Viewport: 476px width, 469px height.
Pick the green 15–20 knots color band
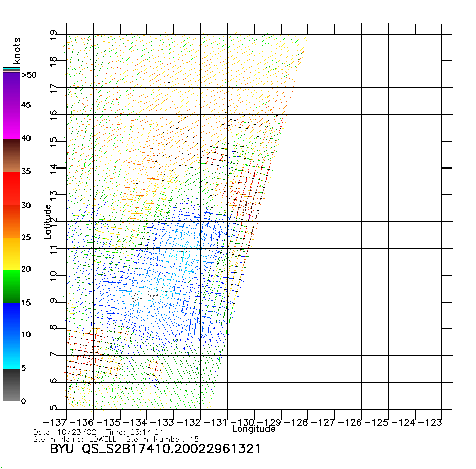pyautogui.click(x=12, y=286)
